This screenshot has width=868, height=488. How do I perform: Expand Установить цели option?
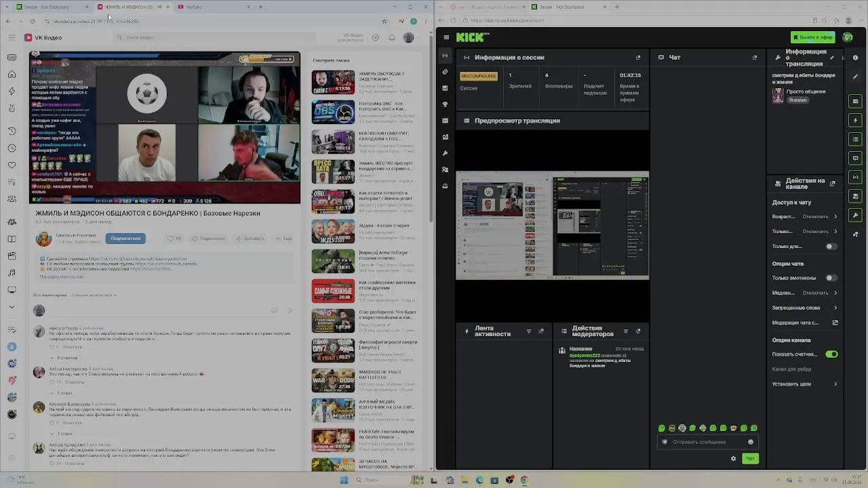tap(805, 384)
